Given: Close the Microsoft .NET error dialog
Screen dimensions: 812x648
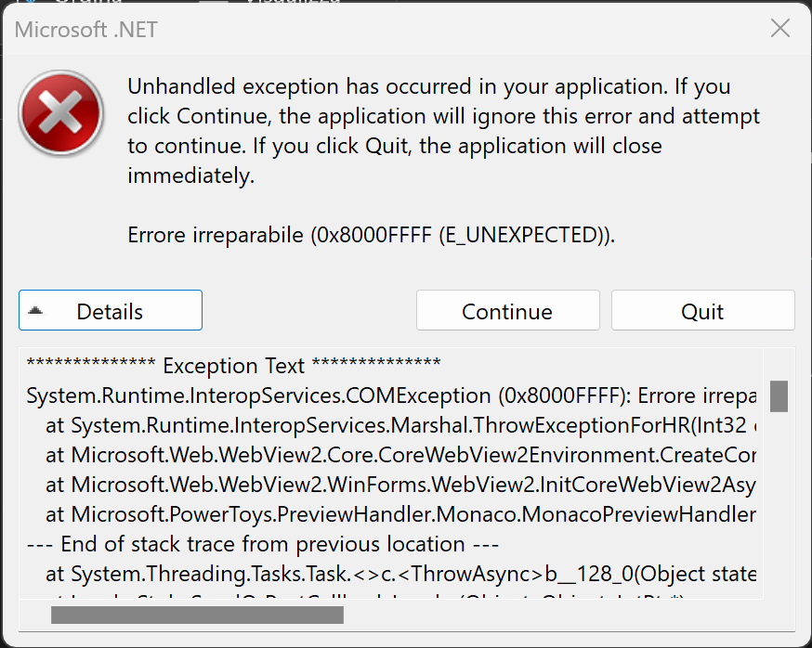Looking at the screenshot, I should (779, 28).
